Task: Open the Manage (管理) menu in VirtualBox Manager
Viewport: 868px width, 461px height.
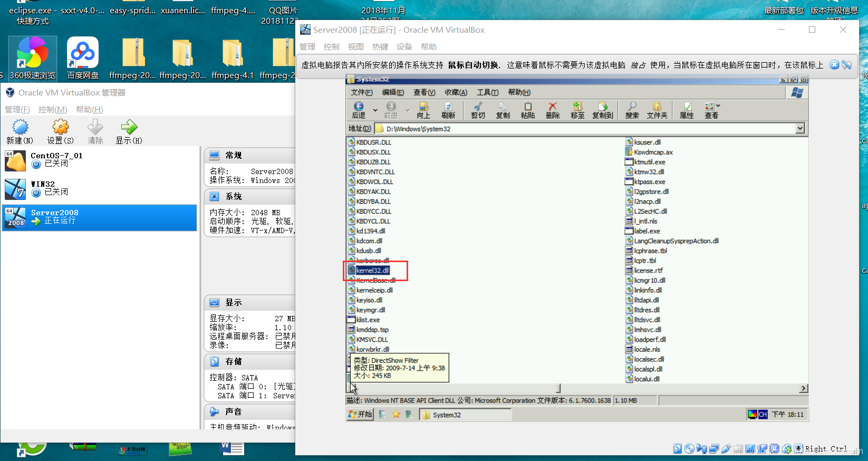Action: [17, 109]
